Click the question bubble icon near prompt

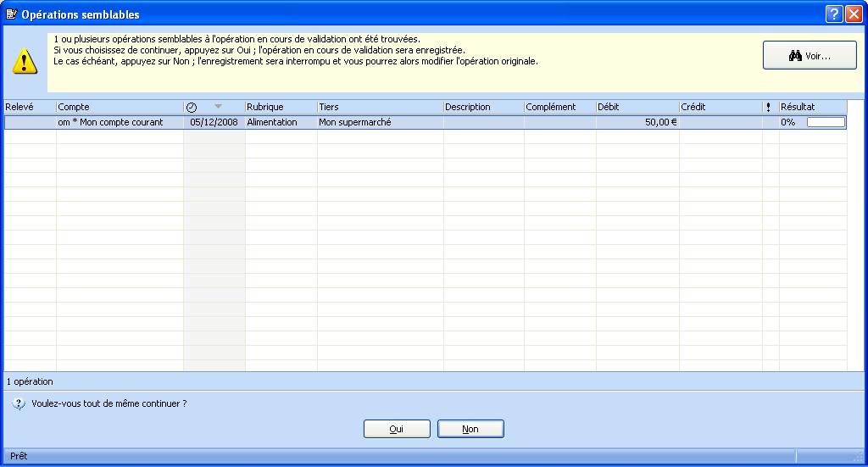(x=19, y=404)
